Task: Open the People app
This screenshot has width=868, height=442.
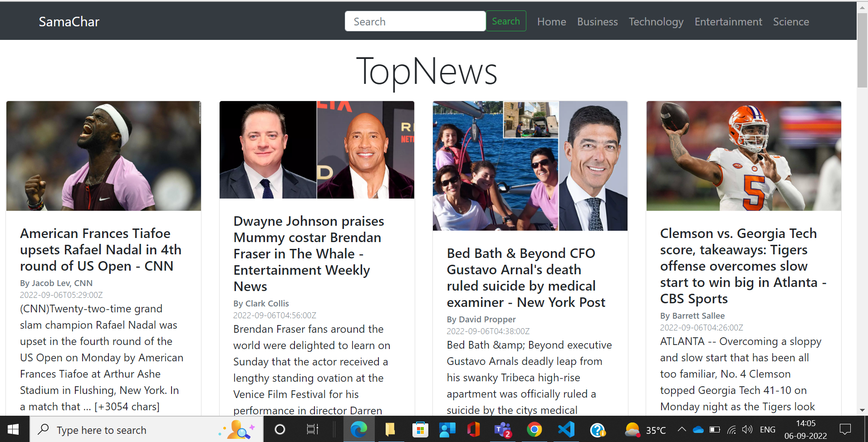Action: 447,429
